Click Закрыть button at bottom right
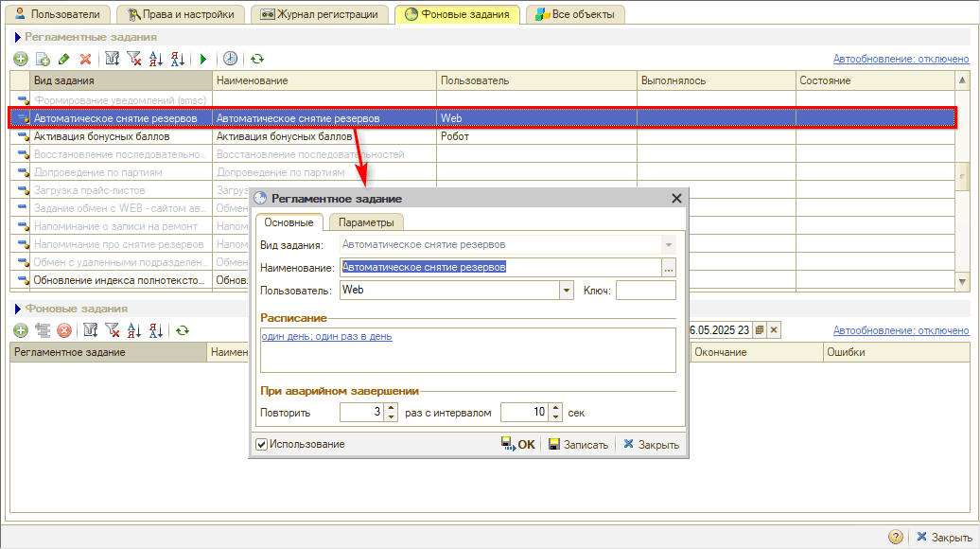This screenshot has width=980, height=549. click(944, 537)
